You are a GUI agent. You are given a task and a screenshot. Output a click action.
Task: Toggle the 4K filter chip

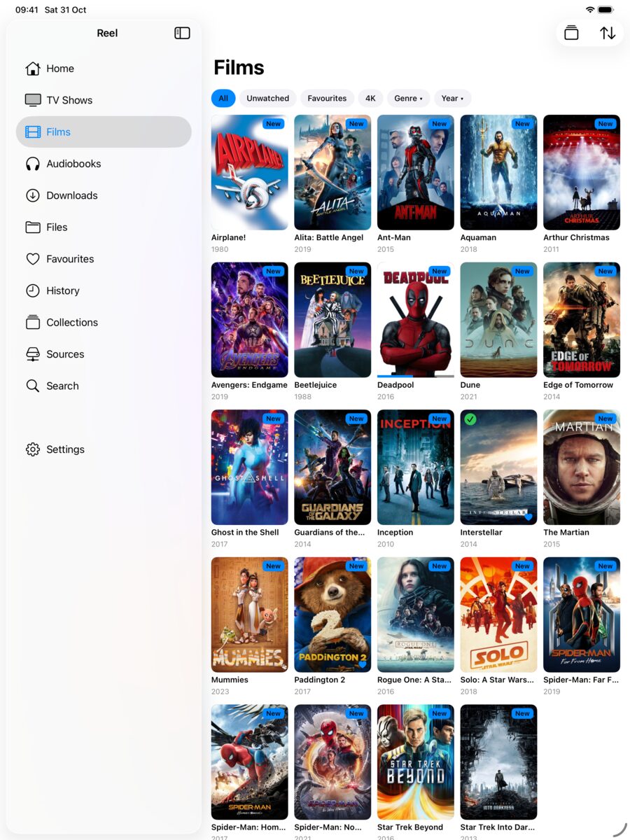point(371,98)
